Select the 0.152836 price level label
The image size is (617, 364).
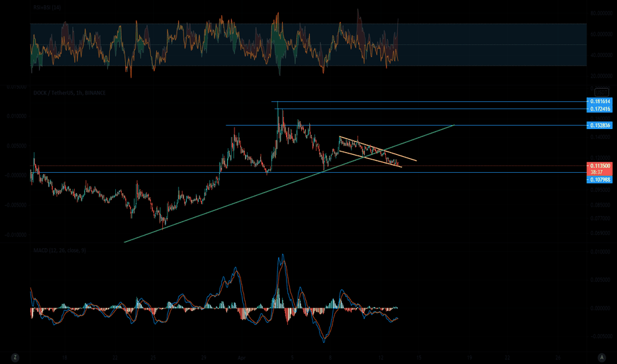(600, 126)
